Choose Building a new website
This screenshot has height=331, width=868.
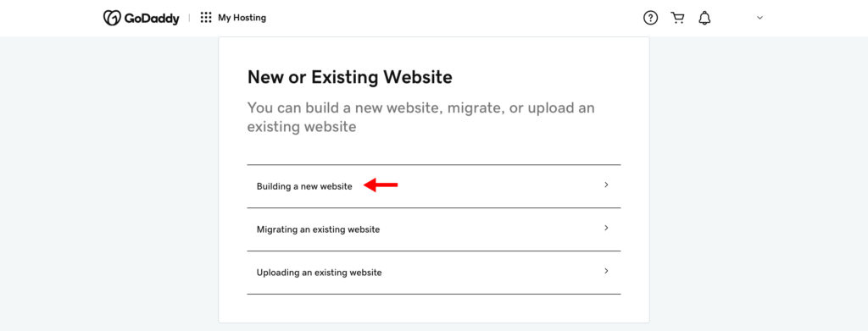[x=433, y=186]
